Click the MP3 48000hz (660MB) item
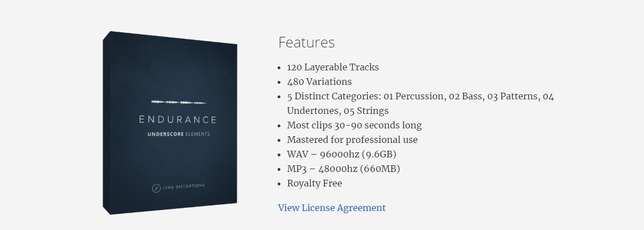The image size is (644, 230). pos(344,169)
